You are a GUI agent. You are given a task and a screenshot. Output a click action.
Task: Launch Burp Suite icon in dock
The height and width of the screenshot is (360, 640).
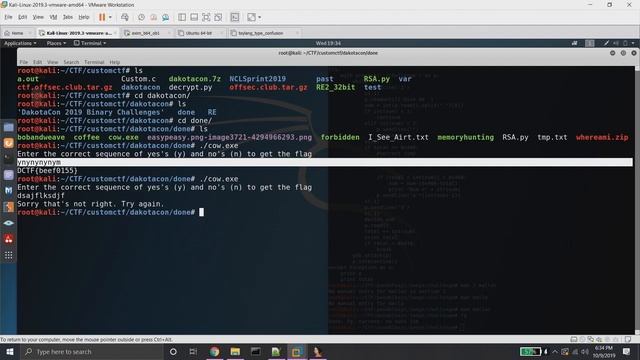9,207
